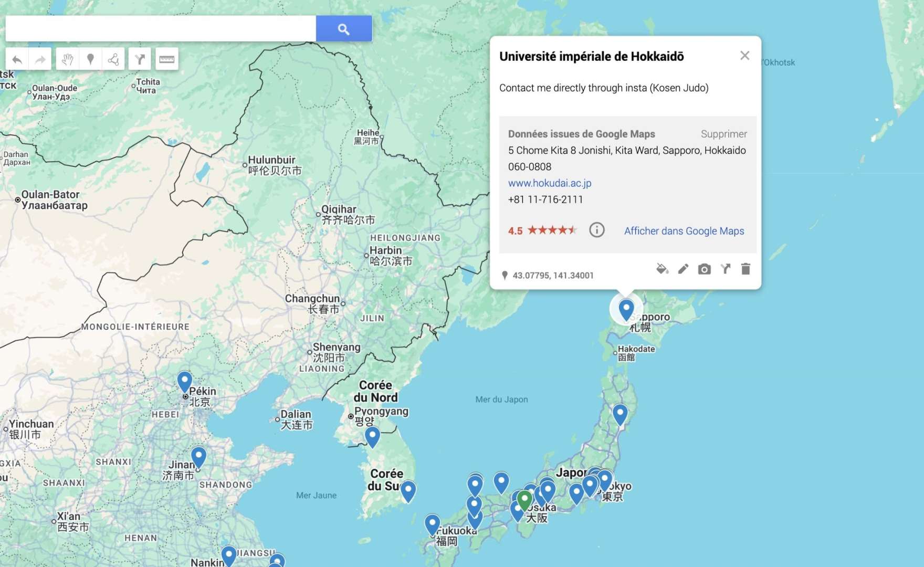Viewport: 924px width, 567px height.
Task: Open the www.hokudai.ac.jp website link
Action: pyautogui.click(x=550, y=183)
